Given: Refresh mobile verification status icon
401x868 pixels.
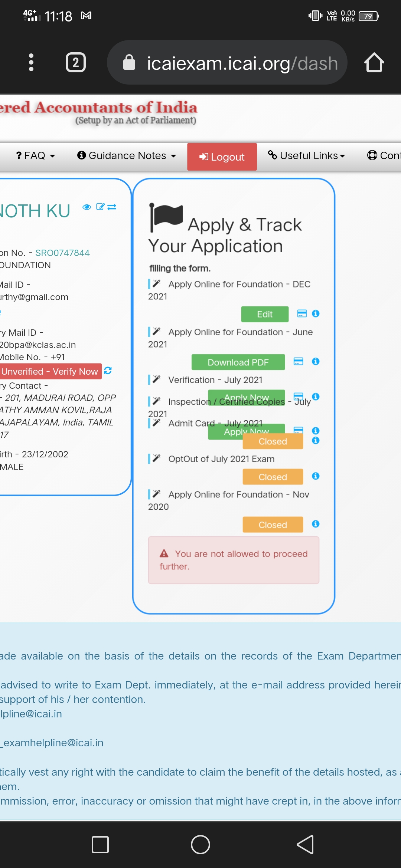Looking at the screenshot, I should (108, 371).
